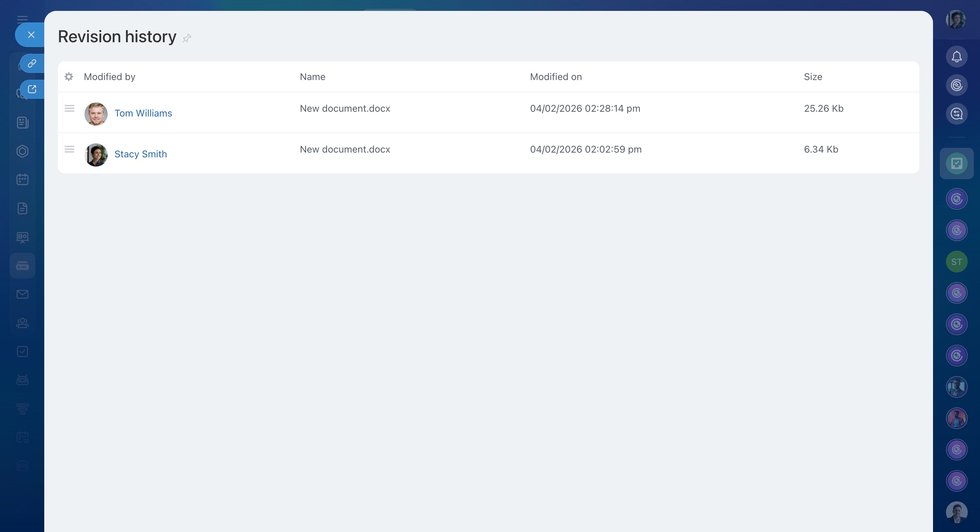This screenshot has width=980, height=532.
Task: Copy link with the chain icon button
Action: (32, 63)
